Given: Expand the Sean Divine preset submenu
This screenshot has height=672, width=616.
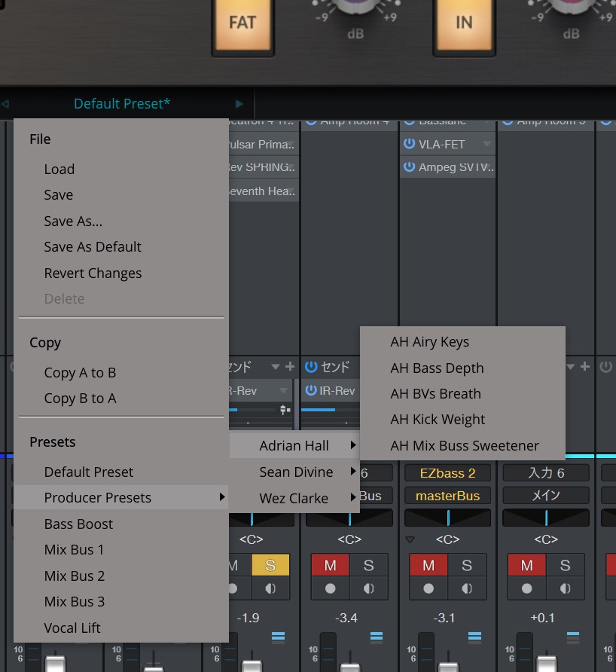Looking at the screenshot, I should (295, 472).
